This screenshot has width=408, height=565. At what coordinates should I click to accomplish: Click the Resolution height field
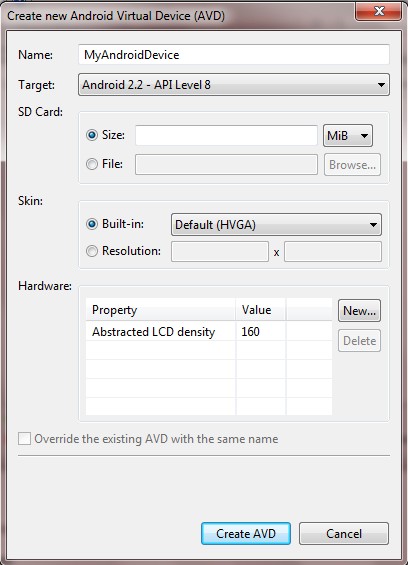tap(333, 252)
